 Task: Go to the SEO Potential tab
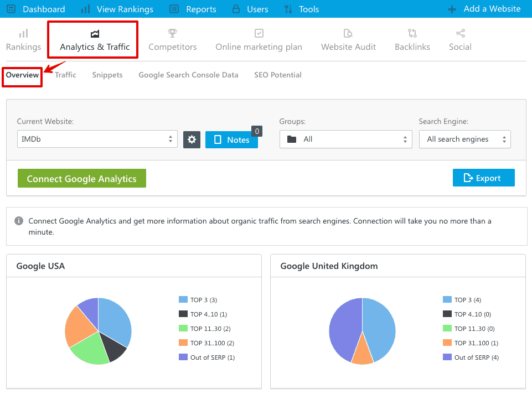pos(277,75)
